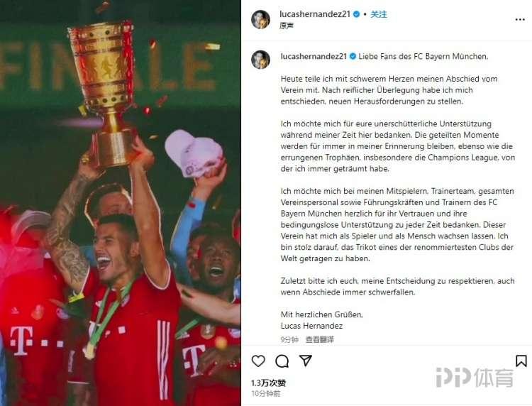Open lucashernandez21 profile from header username
This screenshot has height=406, width=532.
tap(314, 14)
